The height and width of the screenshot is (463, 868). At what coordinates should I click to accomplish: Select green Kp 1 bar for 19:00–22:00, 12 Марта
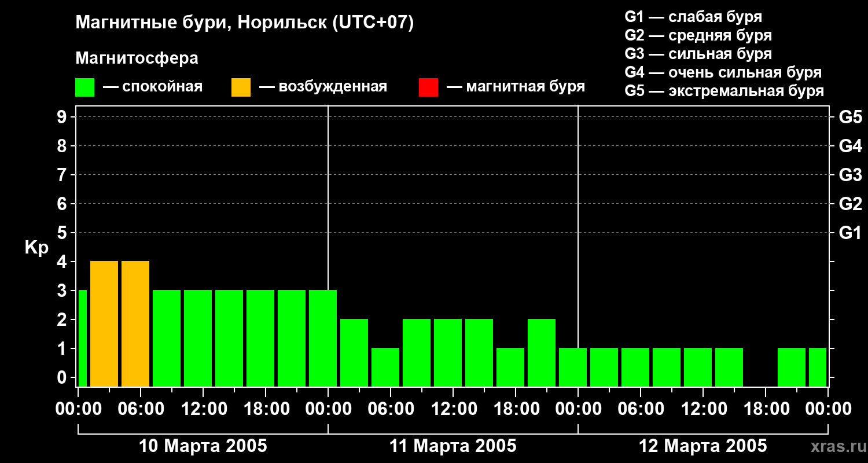coord(792,367)
